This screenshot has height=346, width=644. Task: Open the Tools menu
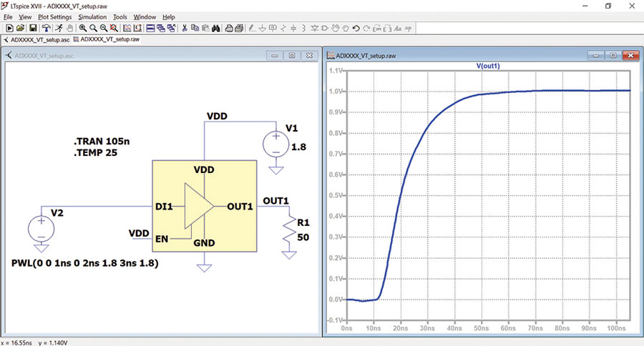pyautogui.click(x=120, y=16)
